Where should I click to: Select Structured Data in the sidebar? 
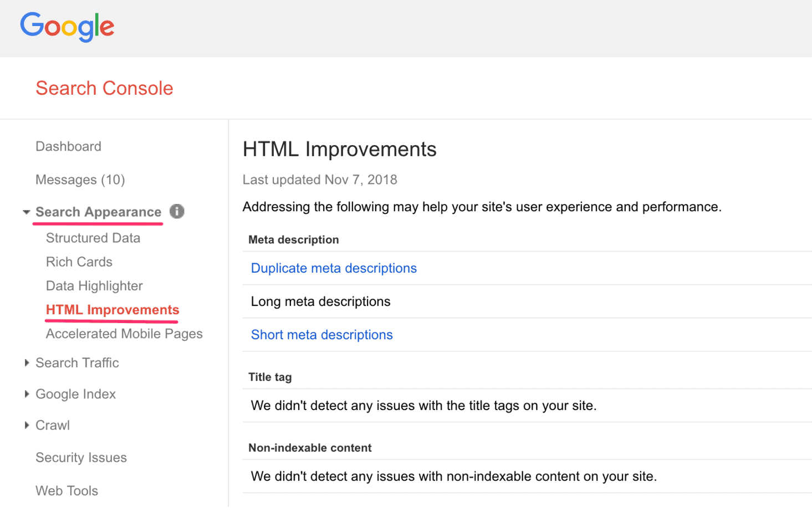(x=93, y=238)
